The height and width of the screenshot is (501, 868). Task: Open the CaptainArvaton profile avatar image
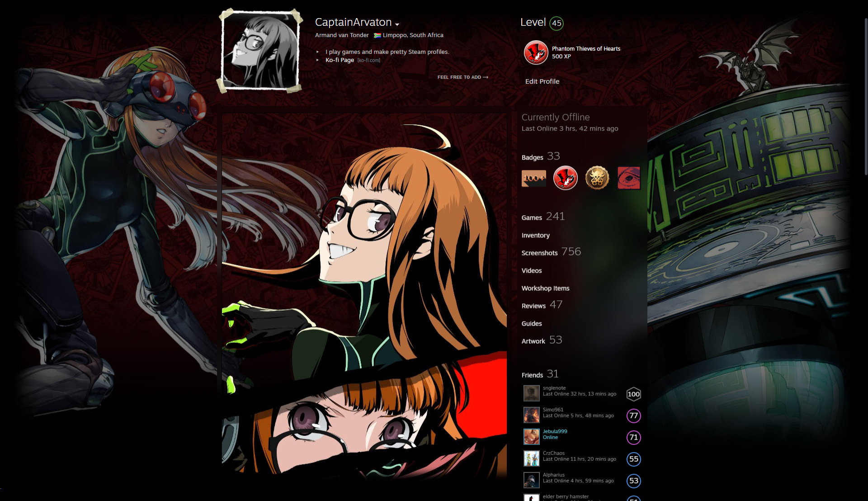point(261,50)
